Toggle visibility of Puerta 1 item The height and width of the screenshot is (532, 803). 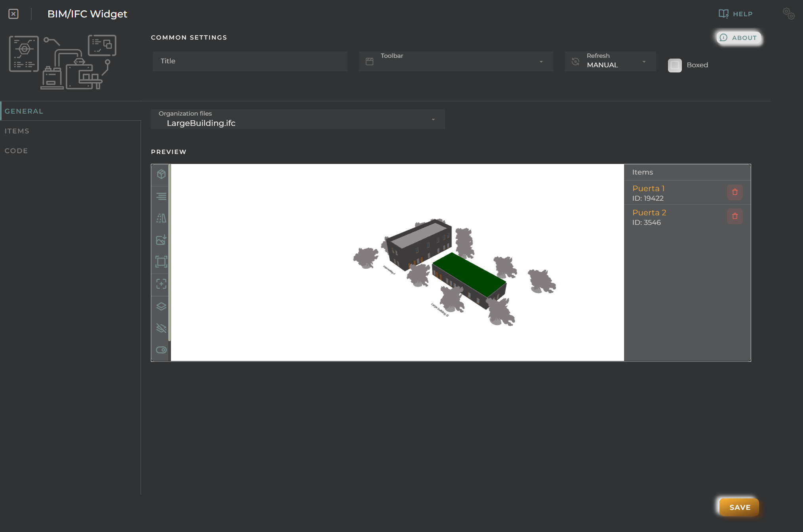(x=649, y=188)
